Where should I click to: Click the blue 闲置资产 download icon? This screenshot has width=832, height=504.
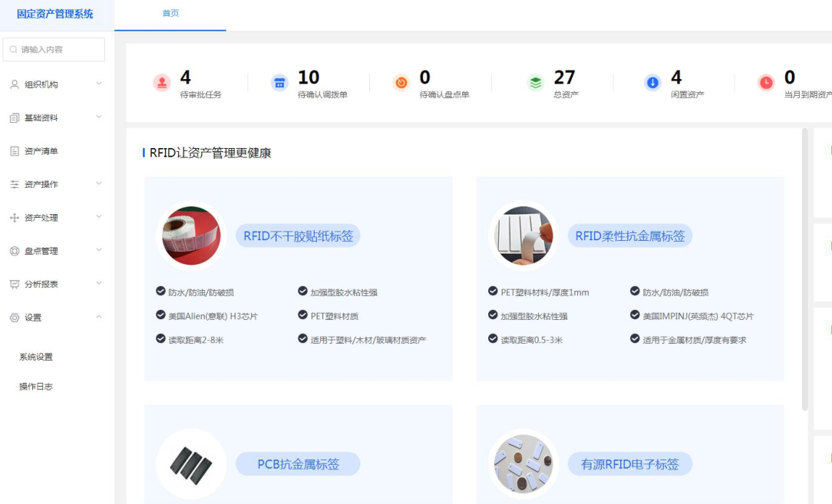coord(652,83)
